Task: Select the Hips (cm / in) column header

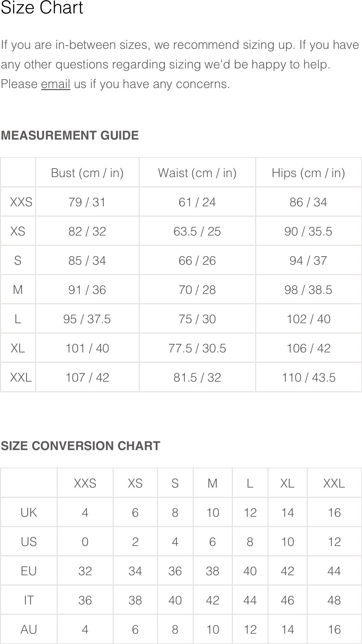Action: pyautogui.click(x=308, y=173)
